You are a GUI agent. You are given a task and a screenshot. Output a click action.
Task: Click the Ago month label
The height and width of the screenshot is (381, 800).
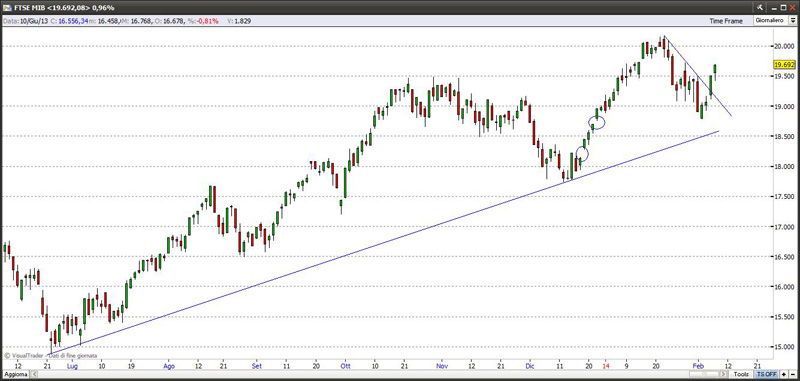[x=169, y=366]
